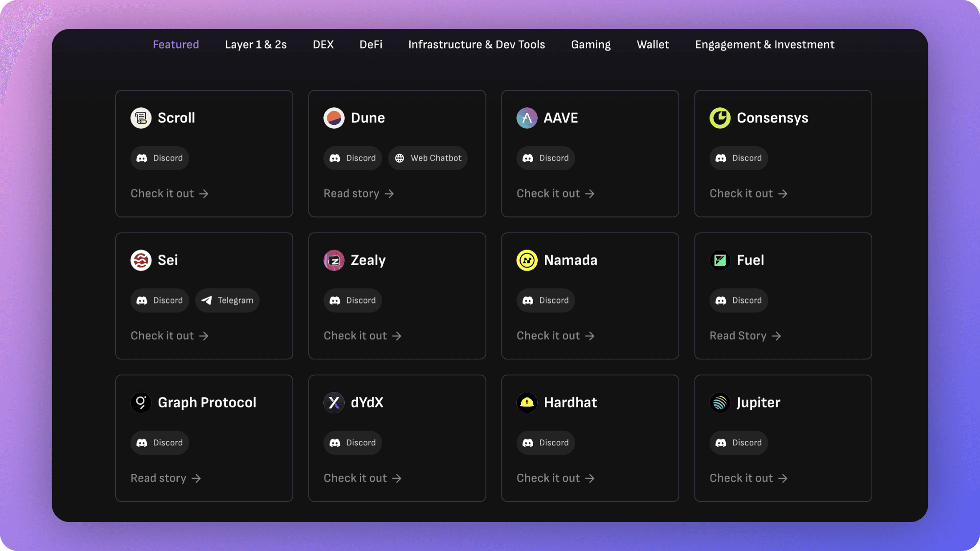The image size is (980, 551).
Task: Click the Scroll logo icon
Action: pos(141,118)
